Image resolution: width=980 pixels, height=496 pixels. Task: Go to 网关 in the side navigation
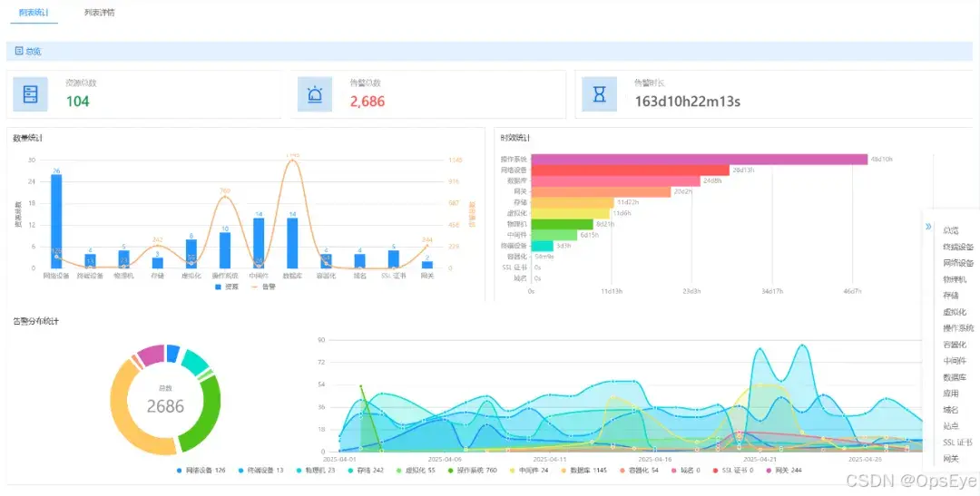pos(950,459)
